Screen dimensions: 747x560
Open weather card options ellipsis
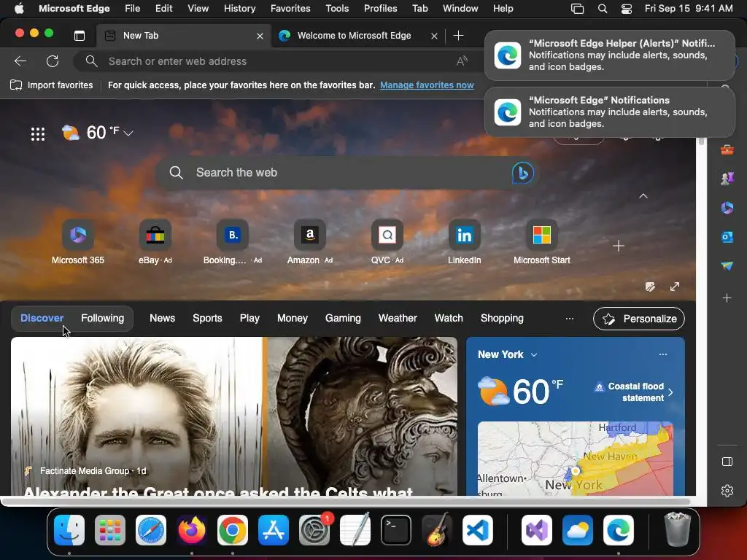coord(662,354)
